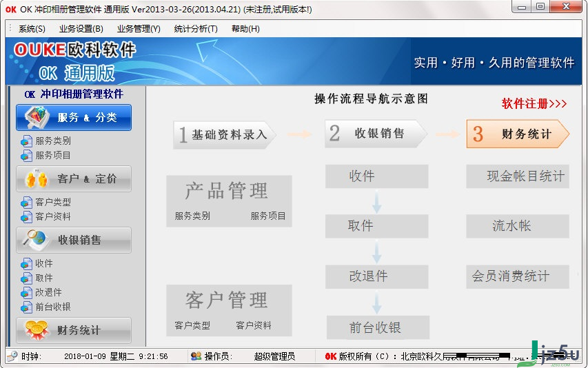Open 服务类别 under 产品管理 box
The image size is (588, 368).
(x=192, y=216)
